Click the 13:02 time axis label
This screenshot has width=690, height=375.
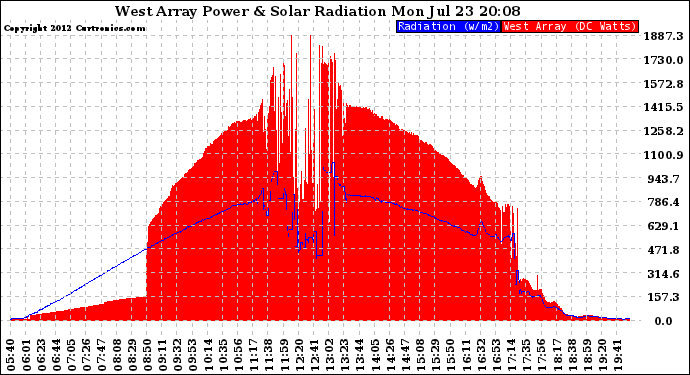(x=329, y=354)
